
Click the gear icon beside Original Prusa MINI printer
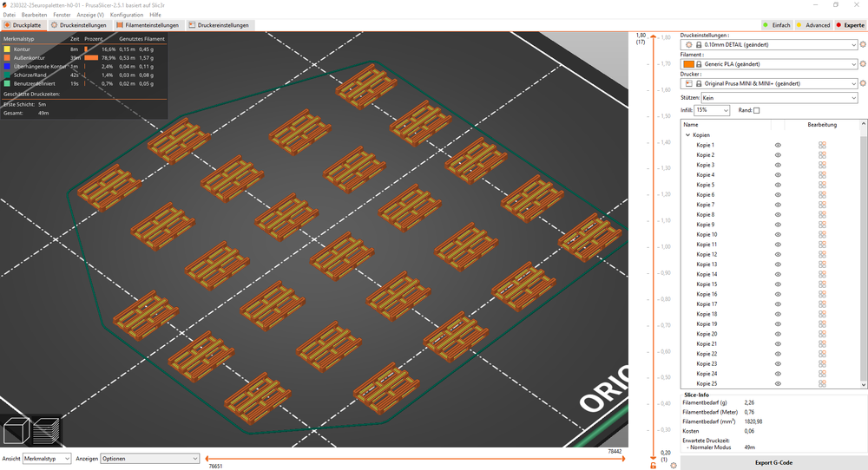[x=863, y=83]
